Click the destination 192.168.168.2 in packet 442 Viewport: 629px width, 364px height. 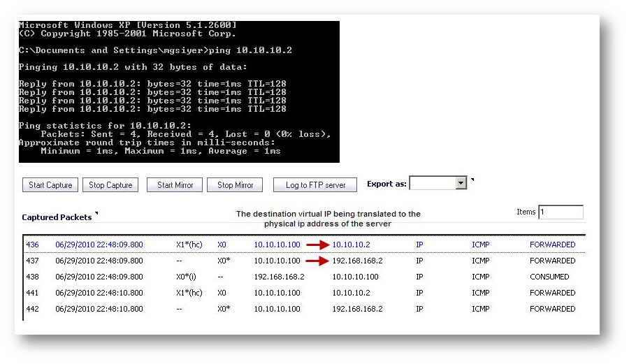(357, 309)
